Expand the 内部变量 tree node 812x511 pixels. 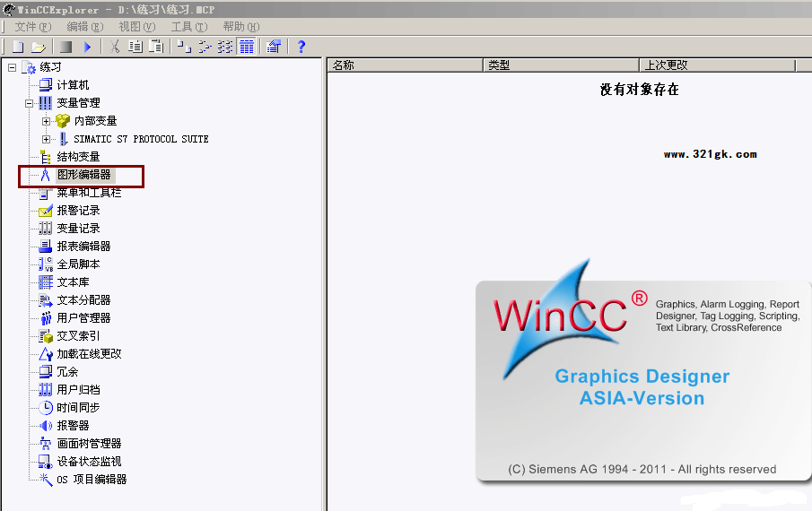click(x=46, y=121)
